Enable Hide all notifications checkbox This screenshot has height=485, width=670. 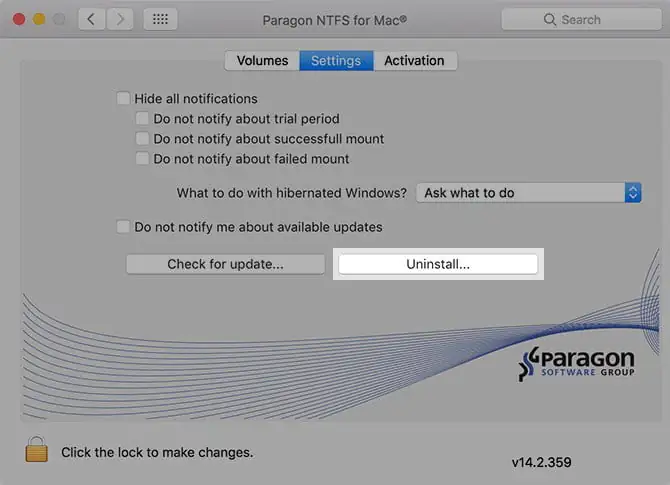tap(123, 98)
